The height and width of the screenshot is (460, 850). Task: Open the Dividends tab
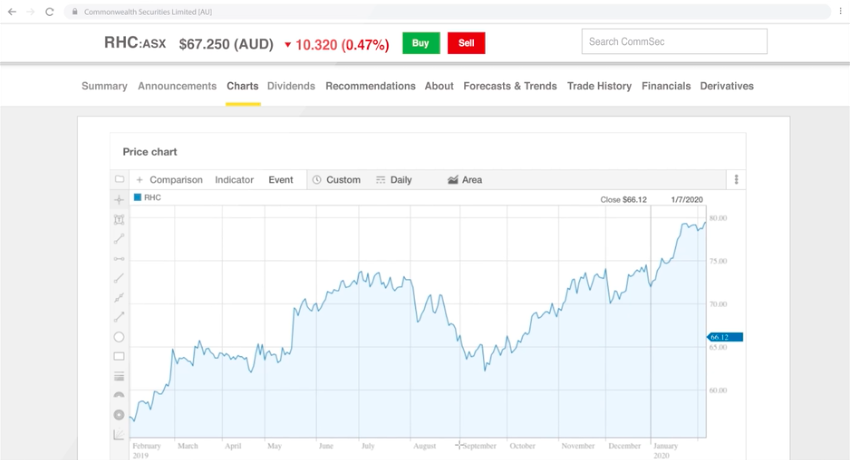pos(291,86)
